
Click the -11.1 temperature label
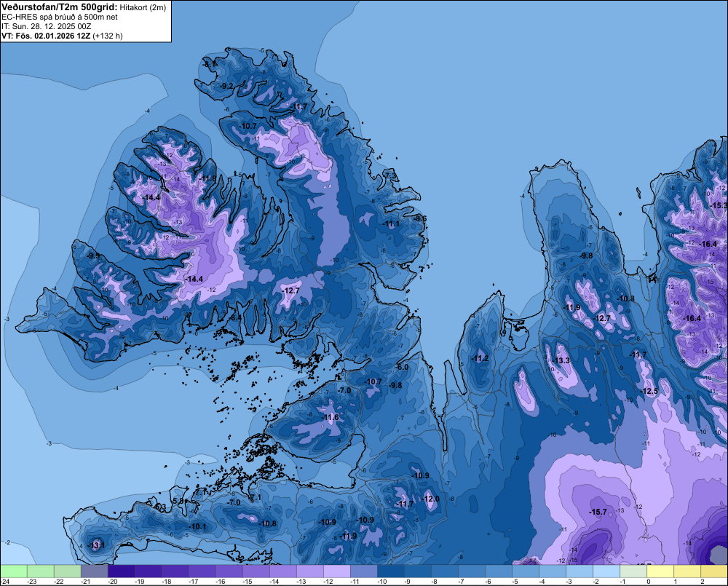[391, 223]
